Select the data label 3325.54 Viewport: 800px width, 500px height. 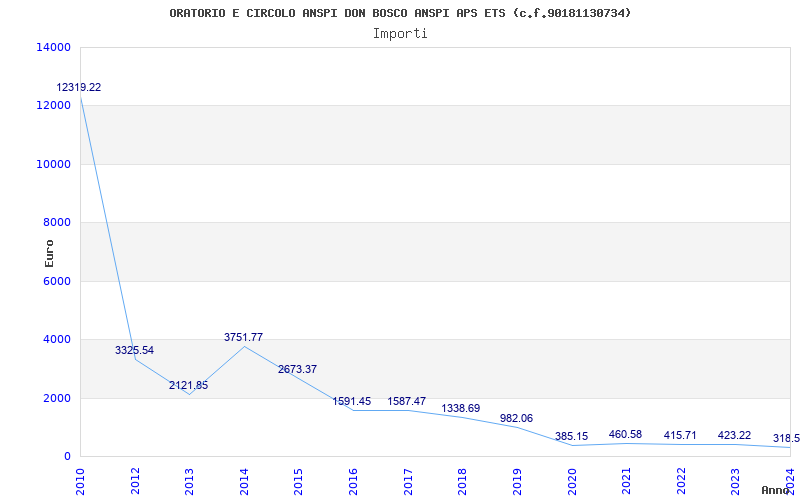[134, 351]
